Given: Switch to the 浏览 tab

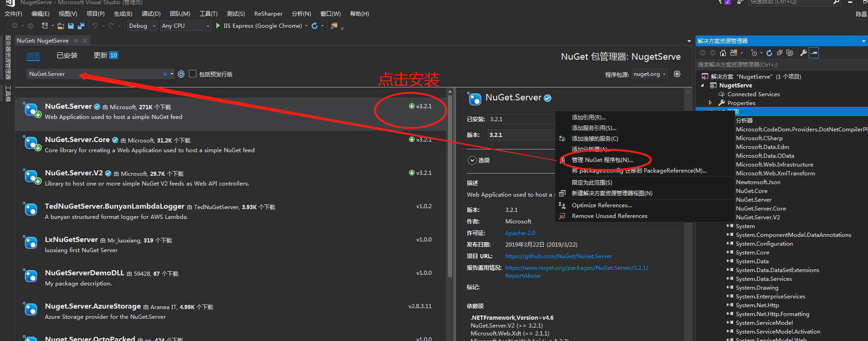Looking at the screenshot, I should 33,56.
